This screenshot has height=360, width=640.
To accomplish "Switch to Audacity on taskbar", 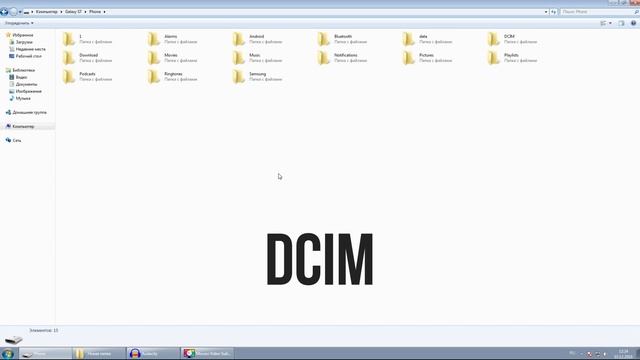I will point(153,353).
